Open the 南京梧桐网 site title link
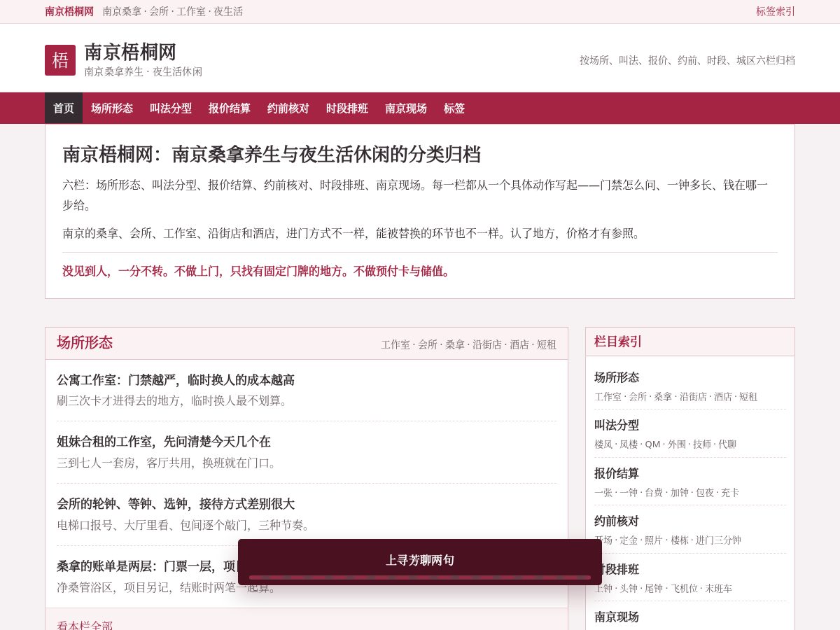 click(x=130, y=52)
